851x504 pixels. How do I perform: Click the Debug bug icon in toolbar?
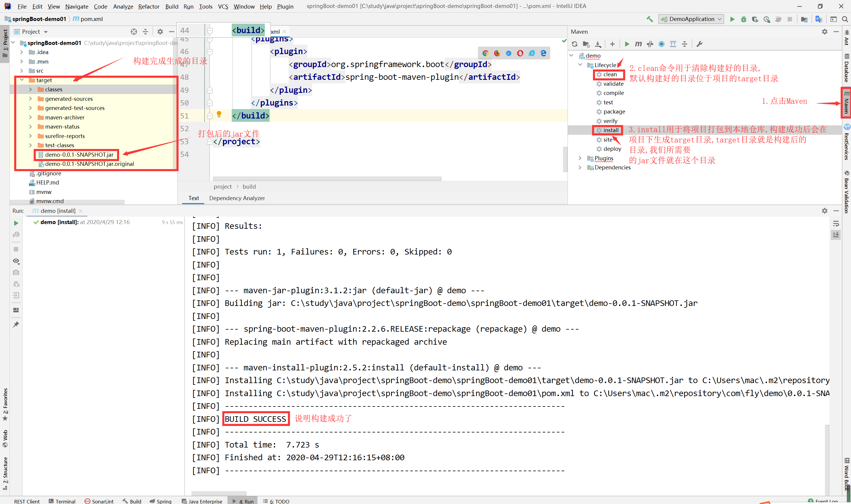click(x=743, y=19)
